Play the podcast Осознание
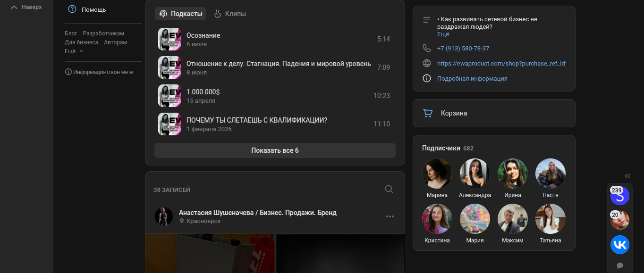Viewport: 644px width, 273px height. [275, 39]
